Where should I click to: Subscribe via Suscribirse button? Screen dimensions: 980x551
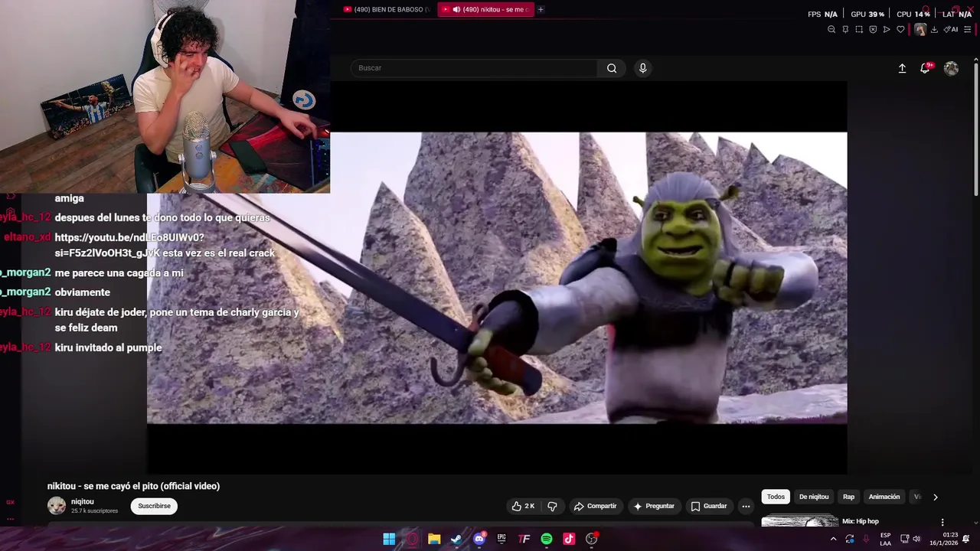[x=154, y=506]
